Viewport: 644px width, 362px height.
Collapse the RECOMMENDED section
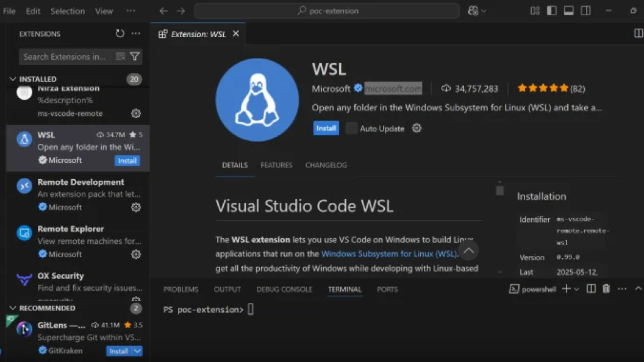(13, 308)
